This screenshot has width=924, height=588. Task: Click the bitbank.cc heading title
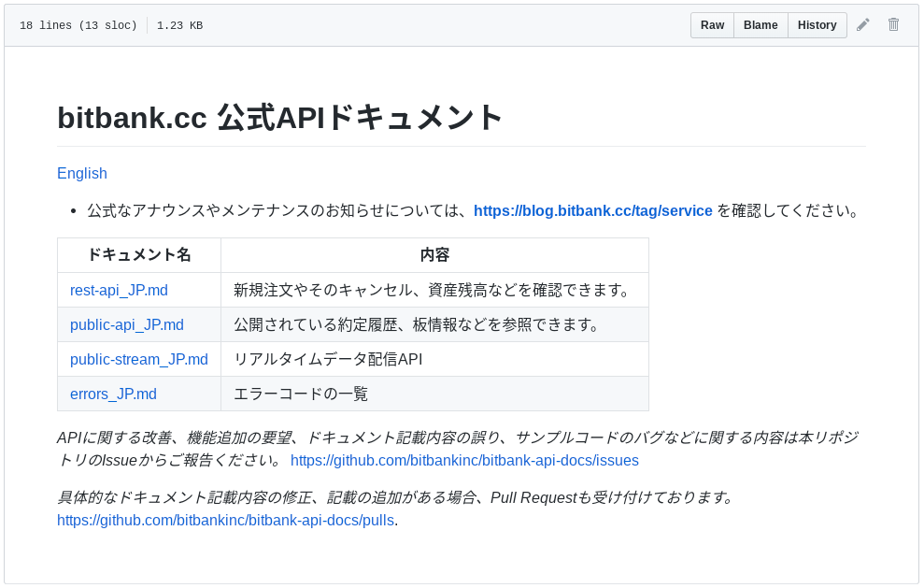(279, 118)
